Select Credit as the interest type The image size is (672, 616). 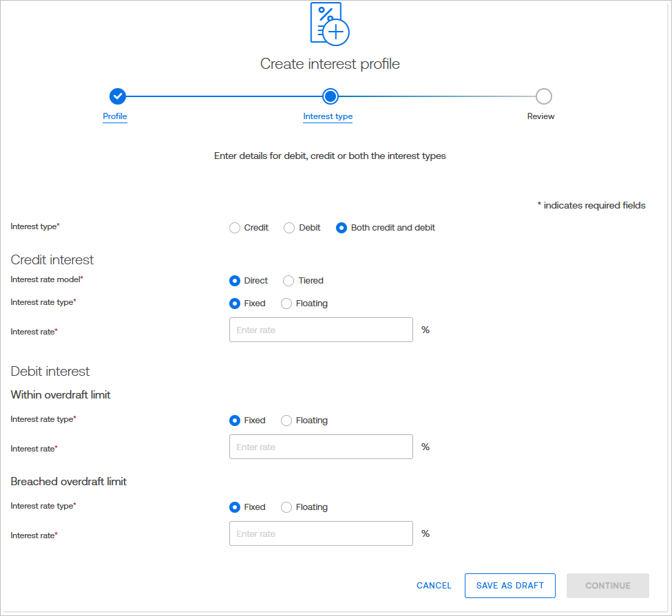[x=235, y=228]
